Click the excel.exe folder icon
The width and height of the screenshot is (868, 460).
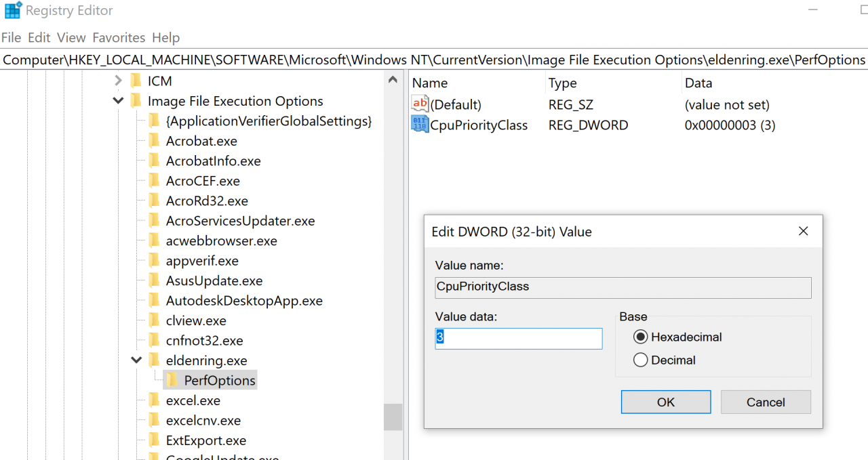[x=154, y=400]
